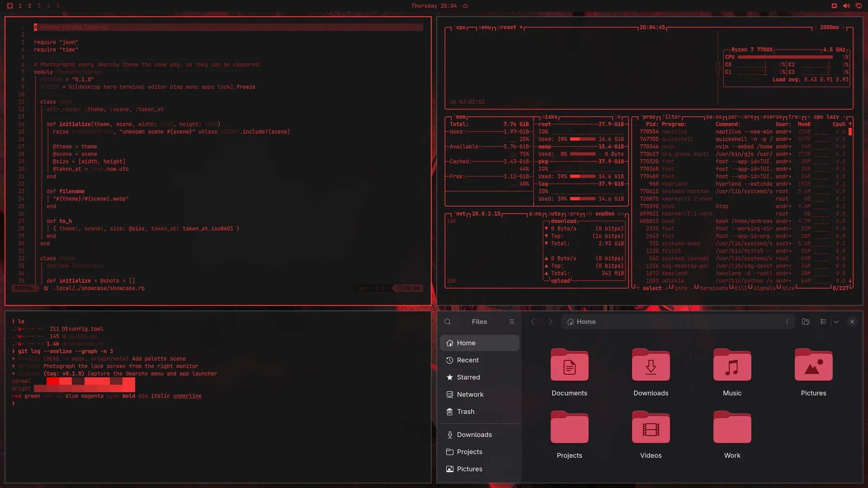This screenshot has width=868, height=488.
Task: Switch to workspace 5
Action: [x=58, y=6]
